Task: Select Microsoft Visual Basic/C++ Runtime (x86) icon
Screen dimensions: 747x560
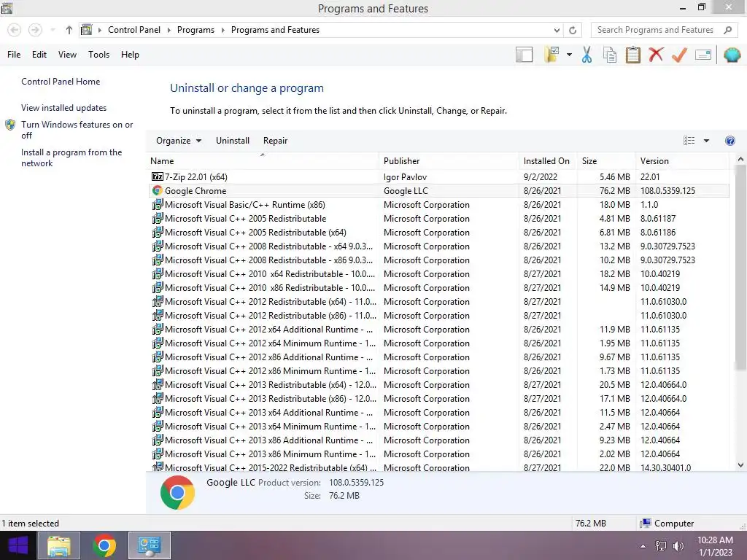Action: (158, 204)
